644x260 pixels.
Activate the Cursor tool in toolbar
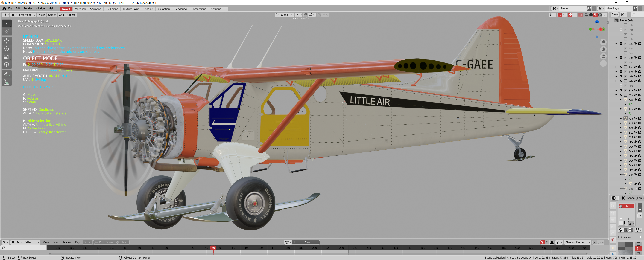[x=7, y=31]
